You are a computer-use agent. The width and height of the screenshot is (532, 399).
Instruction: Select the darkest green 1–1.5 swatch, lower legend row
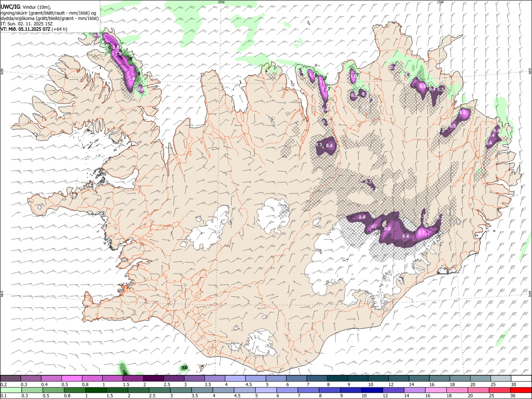tap(96, 390)
